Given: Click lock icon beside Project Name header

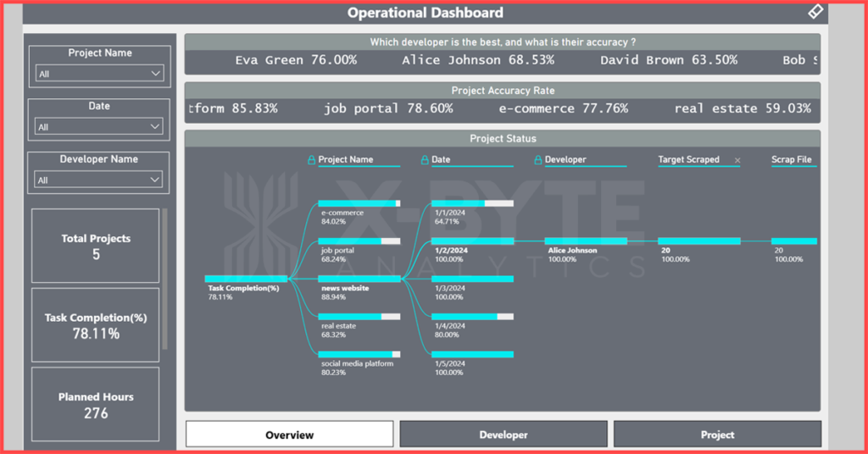Looking at the screenshot, I should (311, 159).
